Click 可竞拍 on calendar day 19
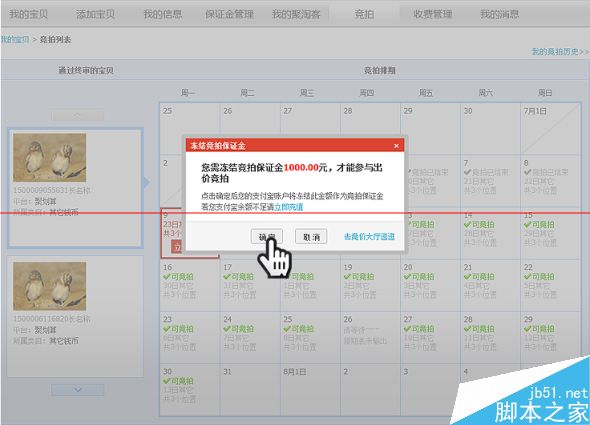This screenshot has height=425, width=590. pyautogui.click(x=359, y=276)
